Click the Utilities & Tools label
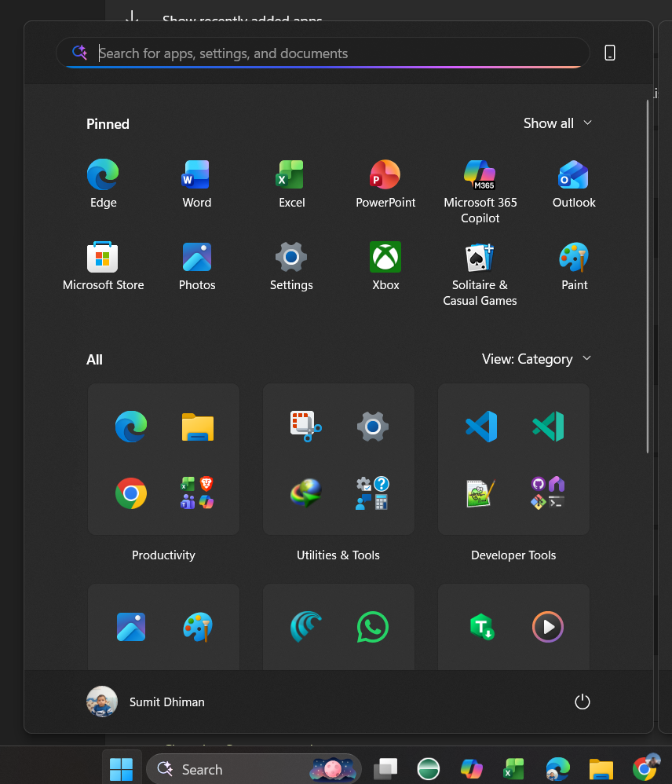Viewport: 672px width, 784px height. [x=338, y=555]
